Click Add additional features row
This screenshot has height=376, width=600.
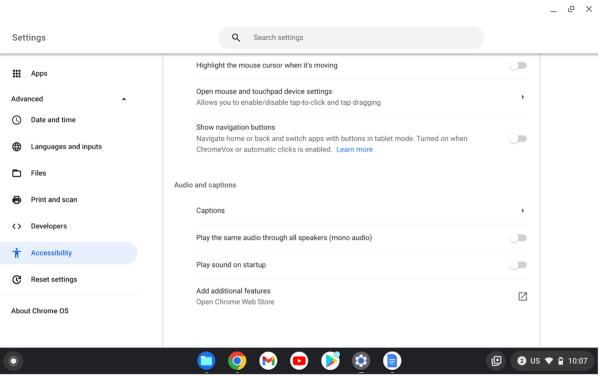tap(362, 296)
